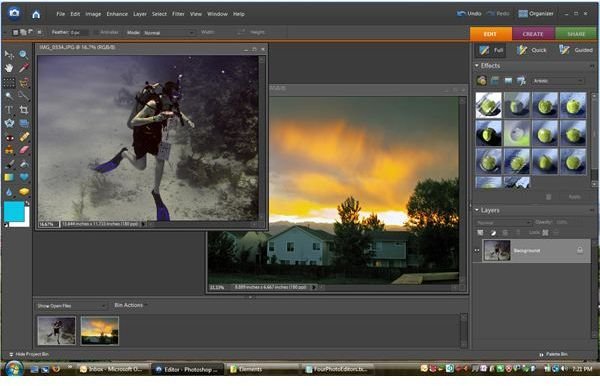Create a new layer in Layers palette
600x386 pixels.
pos(481,233)
